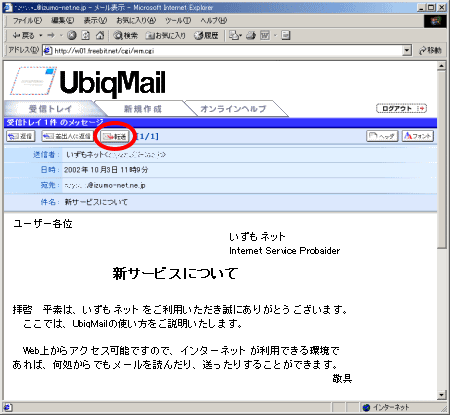
Task: Click the Stop loading icon in toolbar
Action: (72, 35)
